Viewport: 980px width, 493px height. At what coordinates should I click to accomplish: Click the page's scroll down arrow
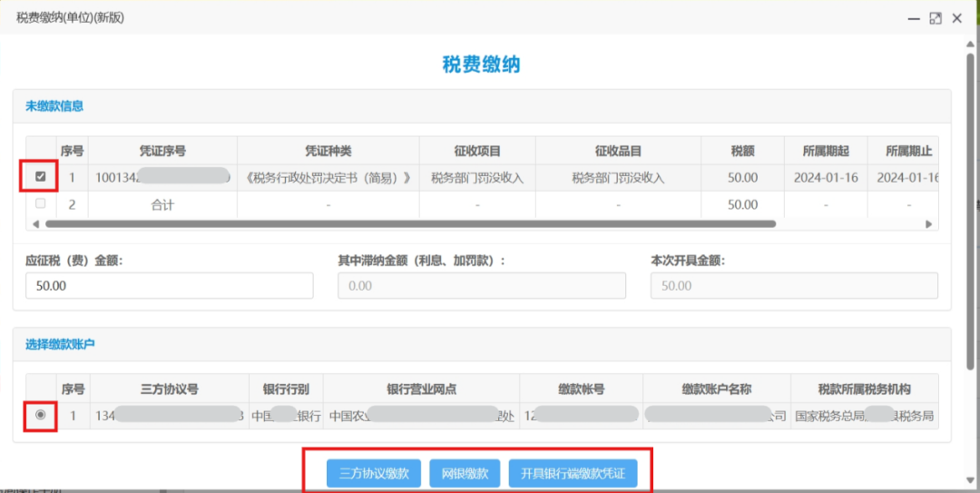970,480
